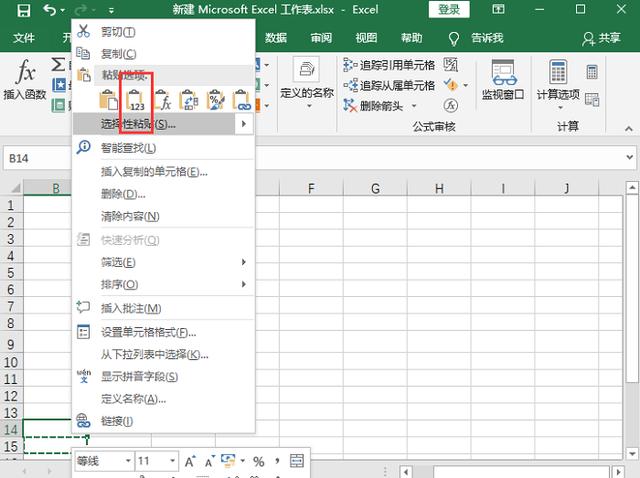This screenshot has height=478, width=640.
Task: Open the 帮助 tab
Action: point(411,38)
